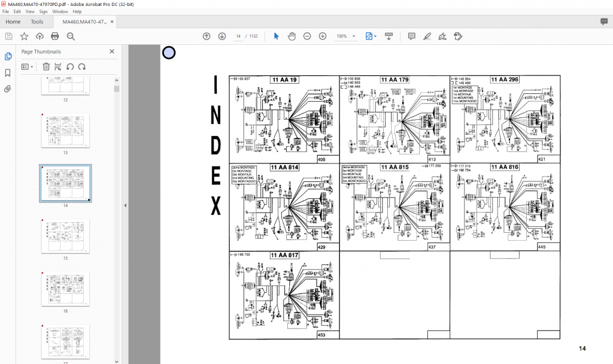Click the thumbnails scrollbar handle

click(x=117, y=89)
